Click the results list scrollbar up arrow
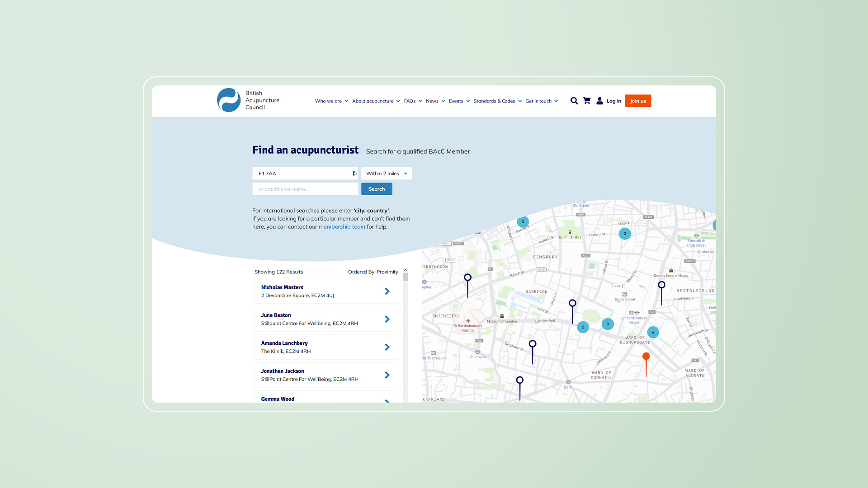 click(x=406, y=270)
